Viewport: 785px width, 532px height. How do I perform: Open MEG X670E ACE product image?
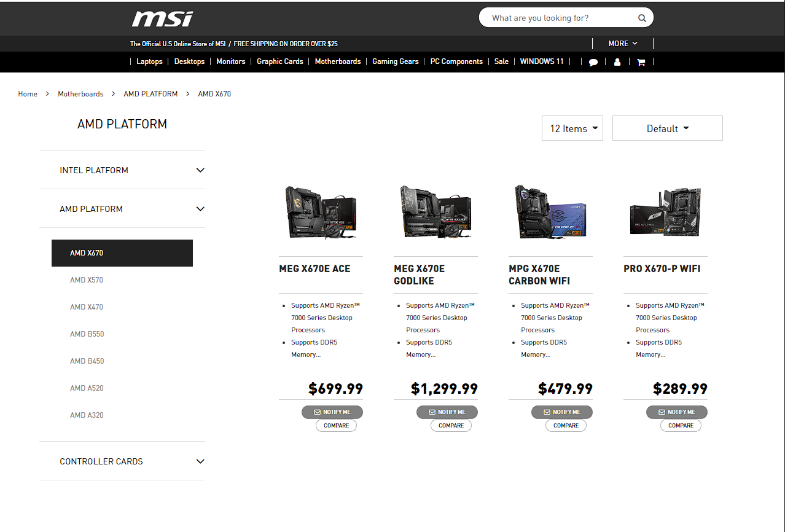point(321,212)
